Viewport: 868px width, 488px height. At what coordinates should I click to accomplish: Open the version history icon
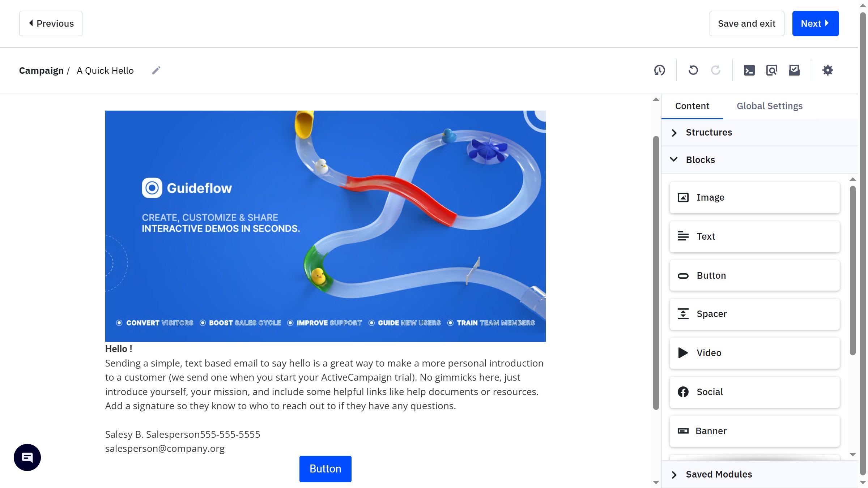click(659, 70)
